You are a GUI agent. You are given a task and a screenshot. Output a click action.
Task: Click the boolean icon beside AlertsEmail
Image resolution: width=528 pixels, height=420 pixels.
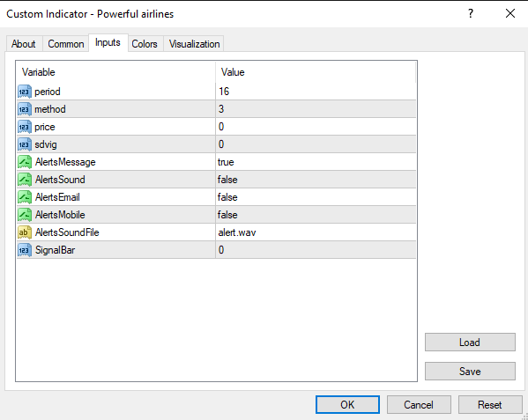[x=25, y=197]
